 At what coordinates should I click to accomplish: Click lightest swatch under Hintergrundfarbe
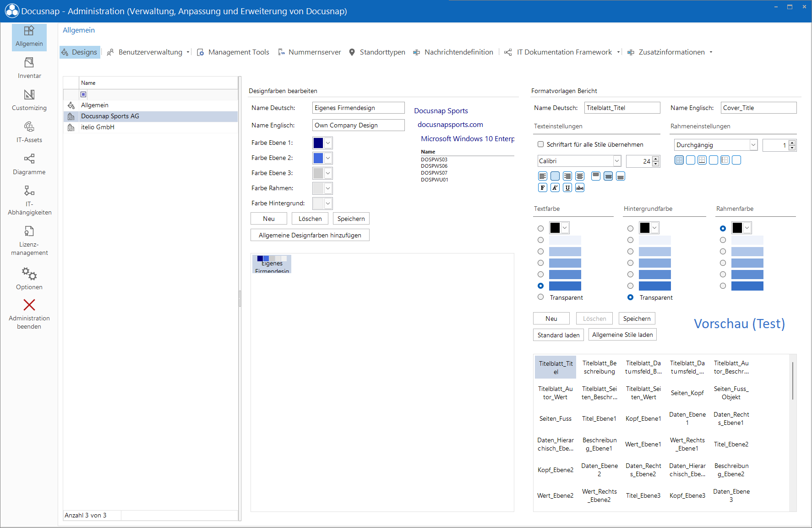pyautogui.click(x=655, y=240)
